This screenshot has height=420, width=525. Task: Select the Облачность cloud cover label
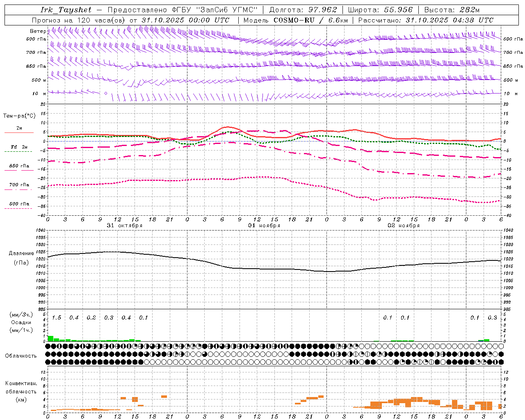pyautogui.click(x=21, y=356)
